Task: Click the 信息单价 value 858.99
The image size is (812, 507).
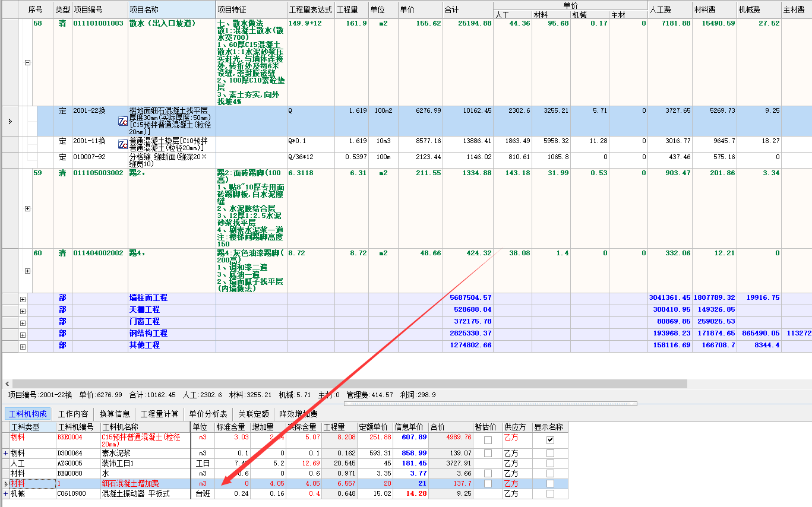Action: (414, 453)
